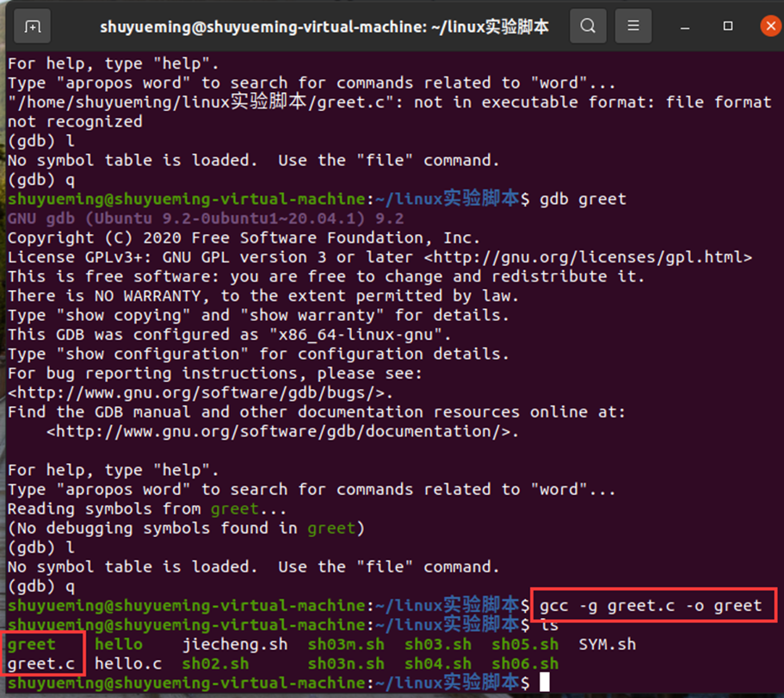Click the 'x86_64-linux-gnu' configuration line
The height and width of the screenshot is (698, 784).
pyautogui.click(x=230, y=335)
